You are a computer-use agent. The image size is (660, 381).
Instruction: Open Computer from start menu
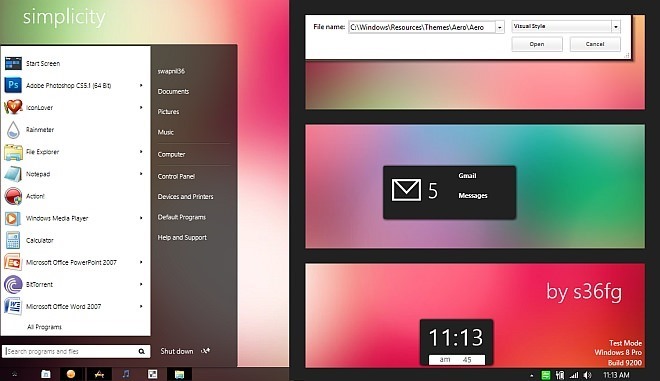pos(171,155)
